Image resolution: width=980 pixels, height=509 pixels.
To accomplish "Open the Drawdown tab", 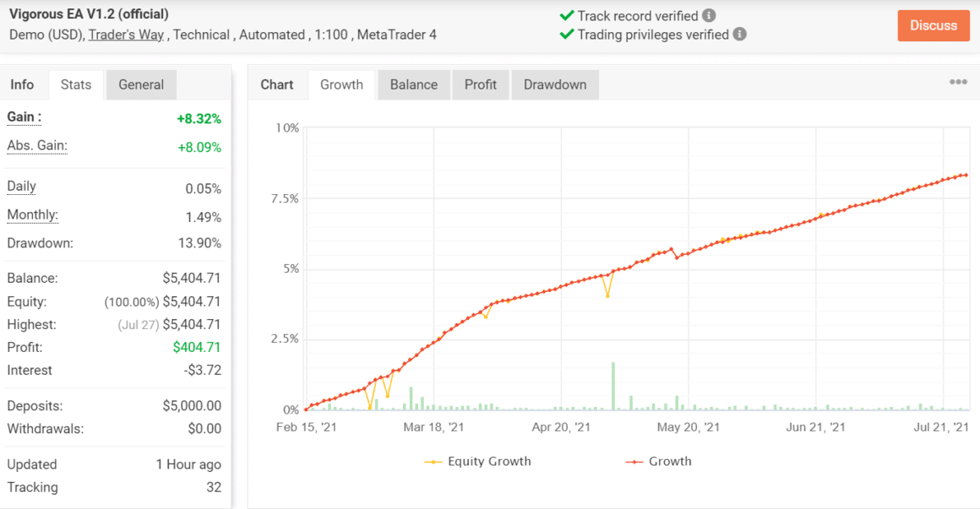I will point(555,84).
